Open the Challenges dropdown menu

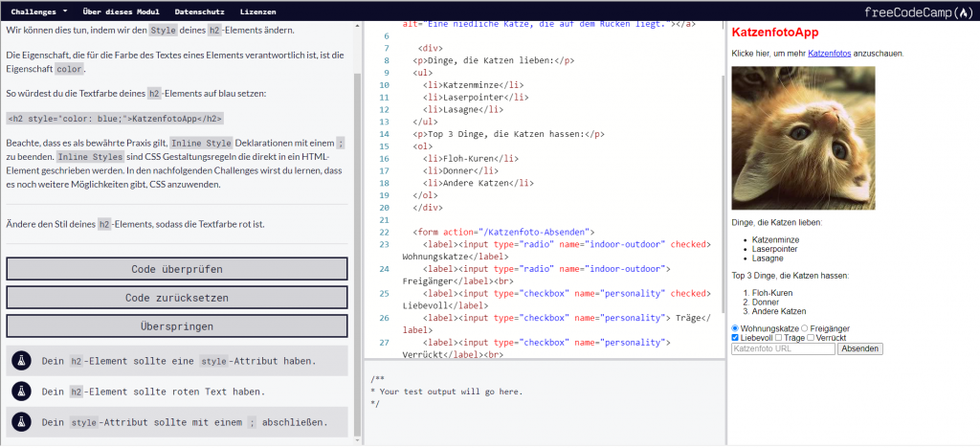(x=39, y=11)
